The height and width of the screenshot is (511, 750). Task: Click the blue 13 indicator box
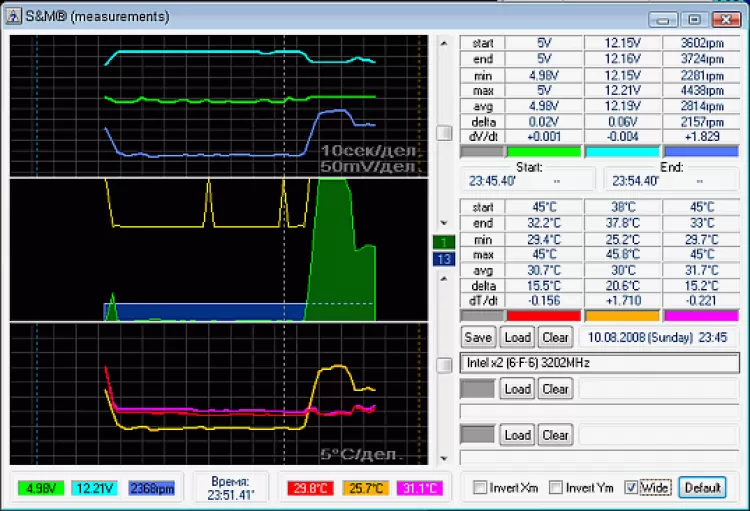pyautogui.click(x=443, y=260)
